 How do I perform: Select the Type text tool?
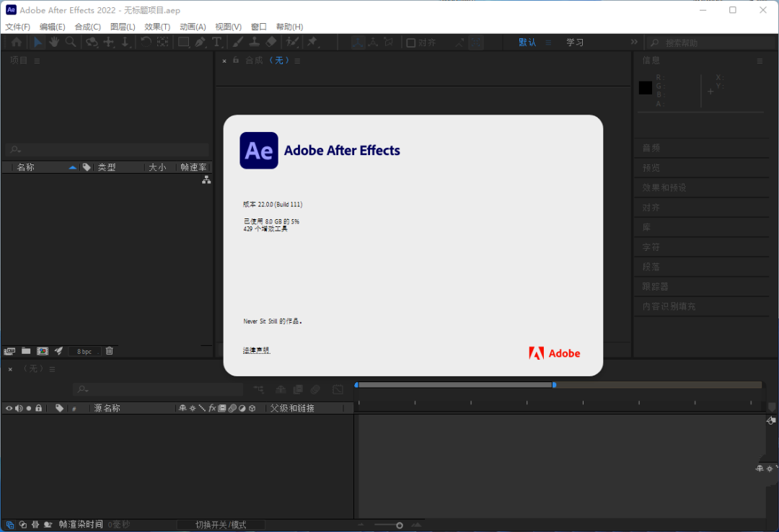click(x=216, y=43)
